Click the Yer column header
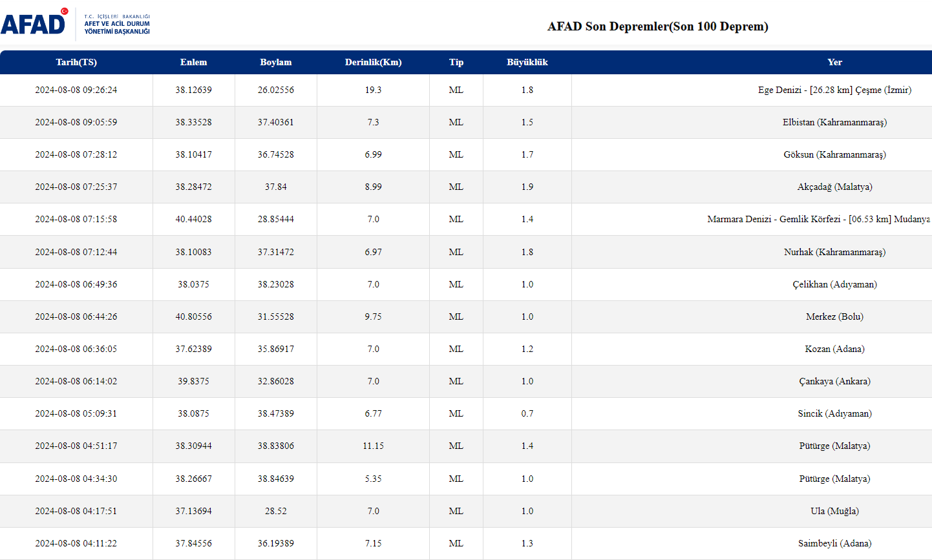932x560 pixels. pyautogui.click(x=835, y=63)
